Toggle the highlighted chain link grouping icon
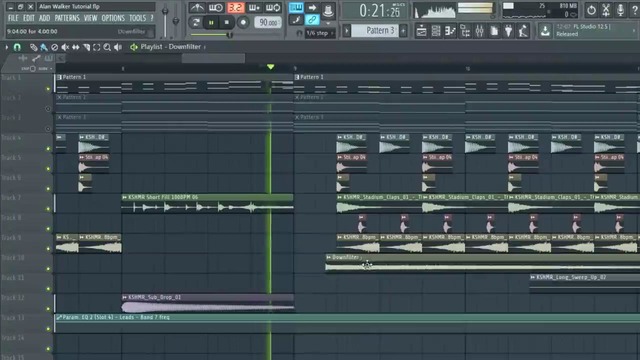Image resolution: width=640 pixels, height=360 pixels. 312,19
